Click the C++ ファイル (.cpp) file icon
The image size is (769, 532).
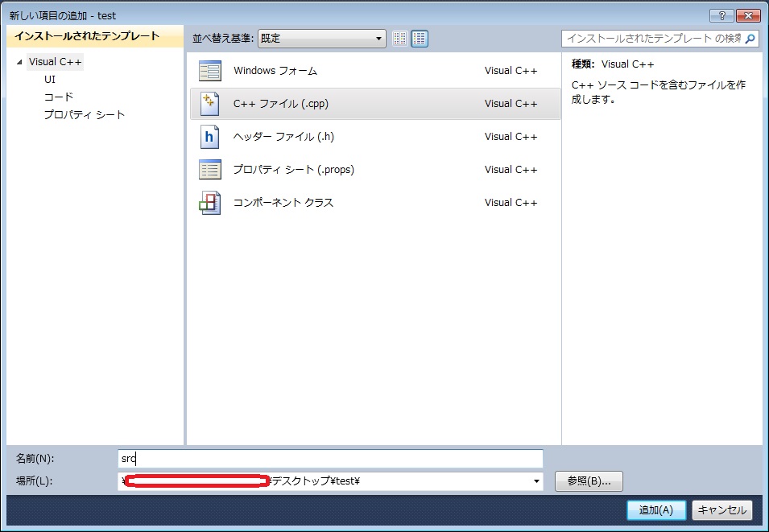tap(210, 104)
